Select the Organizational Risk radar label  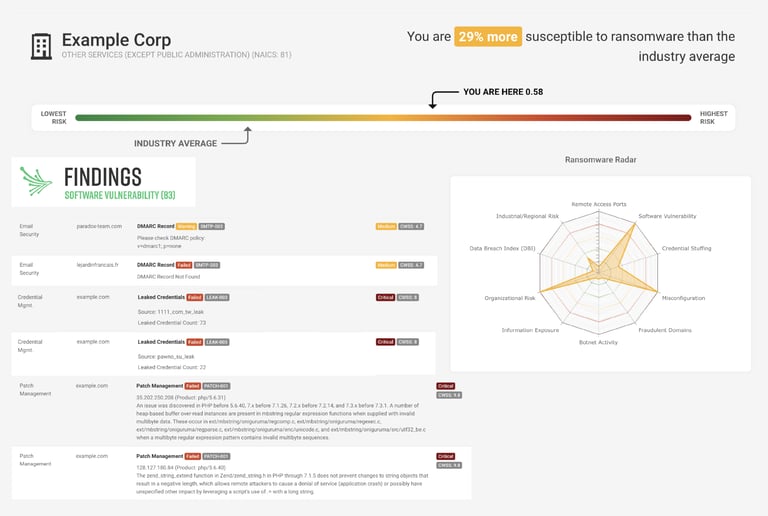pyautogui.click(x=510, y=298)
